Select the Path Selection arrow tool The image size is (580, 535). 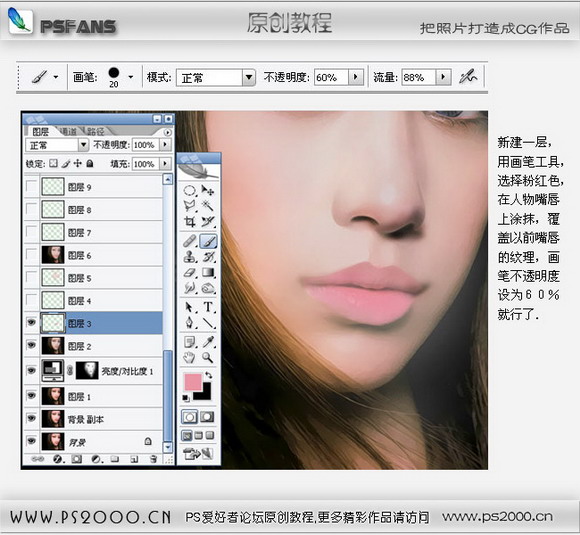click(x=190, y=307)
